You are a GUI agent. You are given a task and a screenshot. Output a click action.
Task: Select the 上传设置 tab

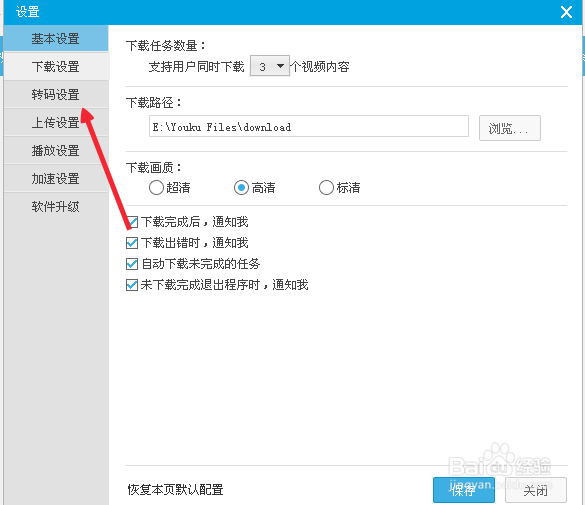point(56,122)
